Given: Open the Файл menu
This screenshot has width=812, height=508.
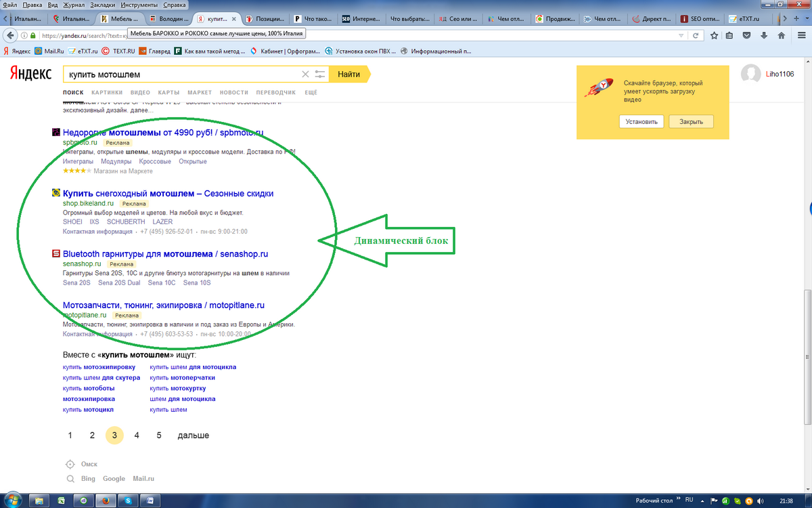Looking at the screenshot, I should pos(10,4).
